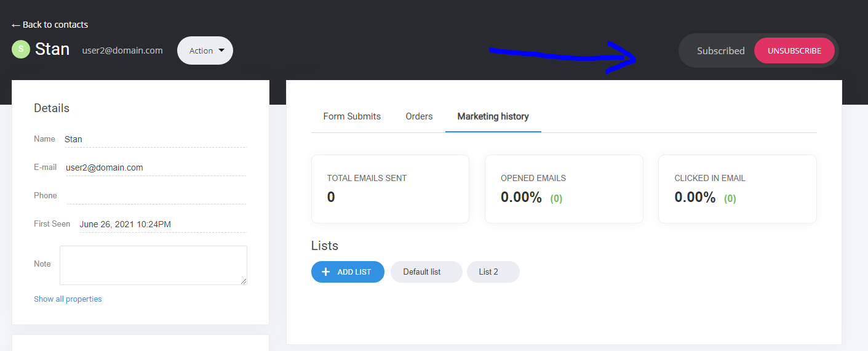Click the Subscribed status label
This screenshot has width=868, height=351.
click(720, 51)
